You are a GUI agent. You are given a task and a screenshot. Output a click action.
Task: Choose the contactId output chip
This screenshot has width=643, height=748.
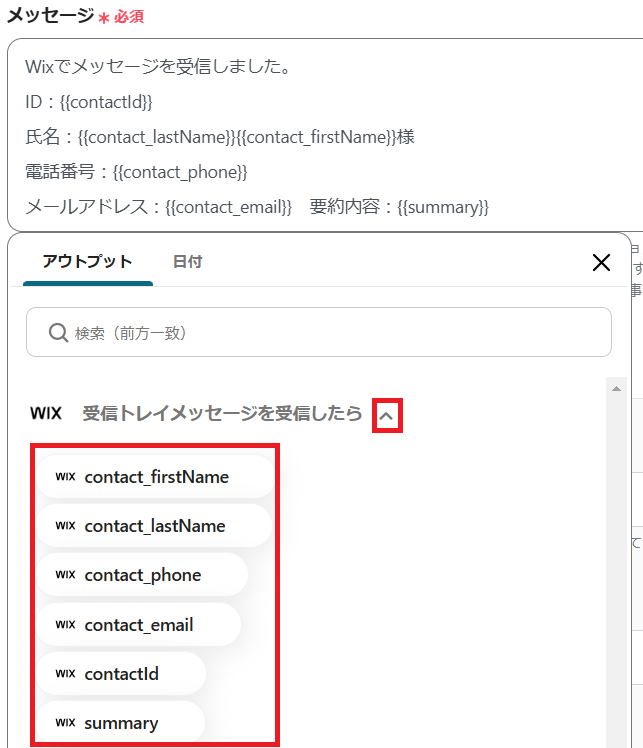click(121, 674)
